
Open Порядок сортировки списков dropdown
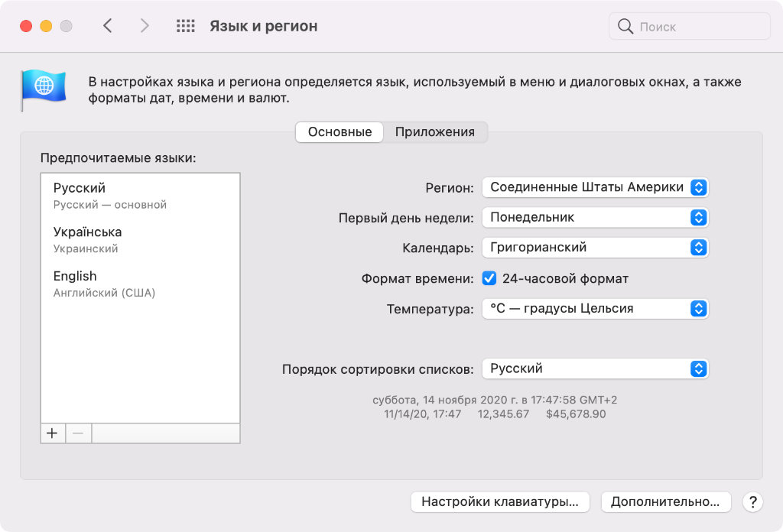596,368
